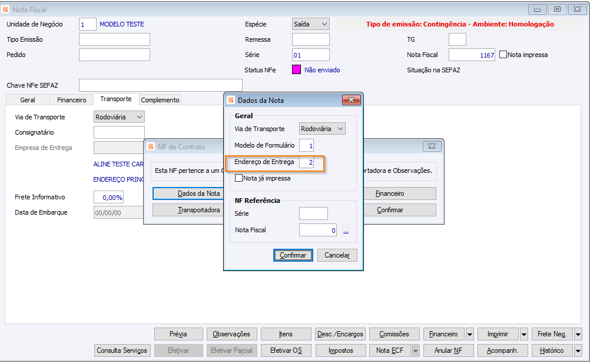Click the bottom Financeiro button
Viewport: 590px width, 364px height.
444,334
